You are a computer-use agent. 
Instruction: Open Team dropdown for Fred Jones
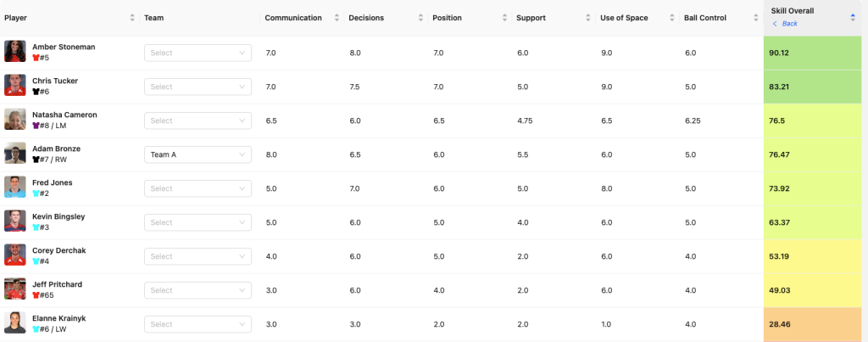click(x=198, y=188)
